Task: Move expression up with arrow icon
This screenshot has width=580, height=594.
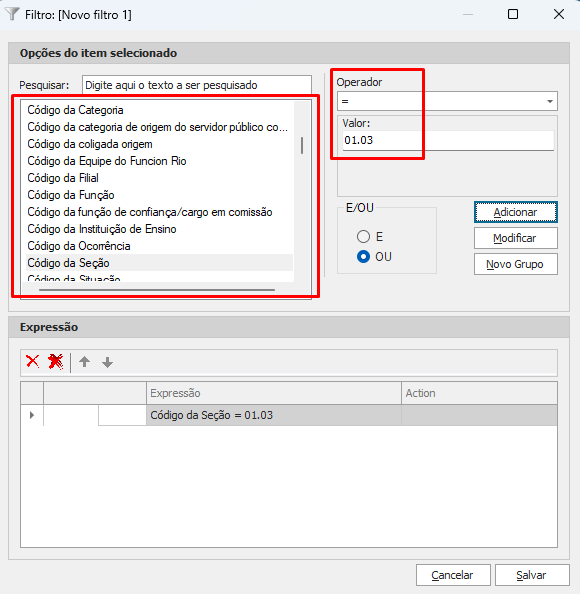Action: click(84, 362)
